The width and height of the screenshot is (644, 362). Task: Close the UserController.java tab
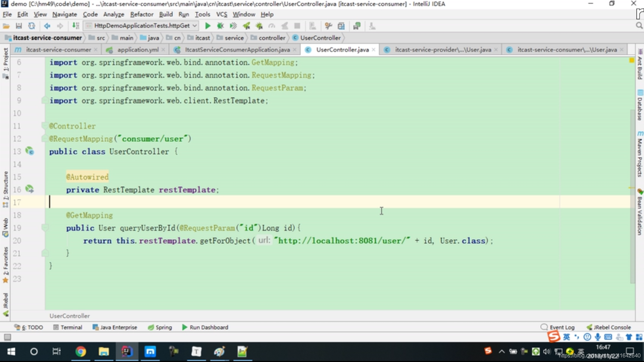373,50
